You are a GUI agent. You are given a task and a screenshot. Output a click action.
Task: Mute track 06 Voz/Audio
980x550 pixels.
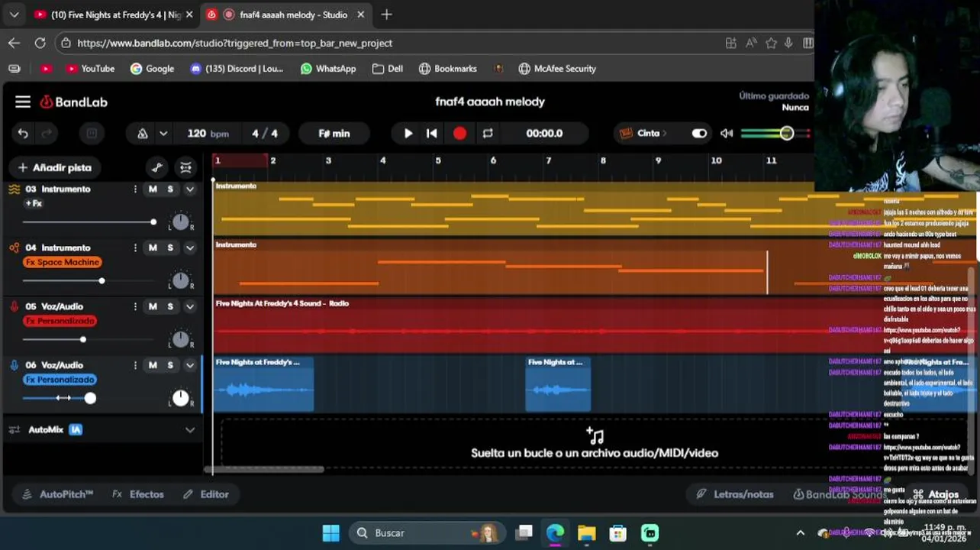pyautogui.click(x=153, y=365)
